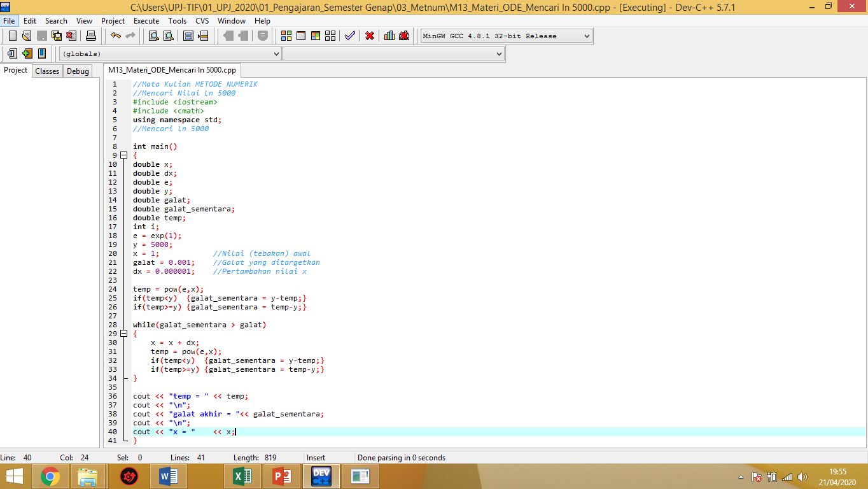Open the Project menu
868x489 pixels.
(x=113, y=21)
